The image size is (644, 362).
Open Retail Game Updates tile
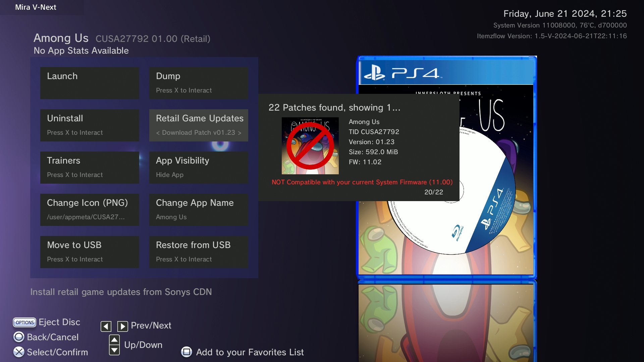click(x=199, y=125)
